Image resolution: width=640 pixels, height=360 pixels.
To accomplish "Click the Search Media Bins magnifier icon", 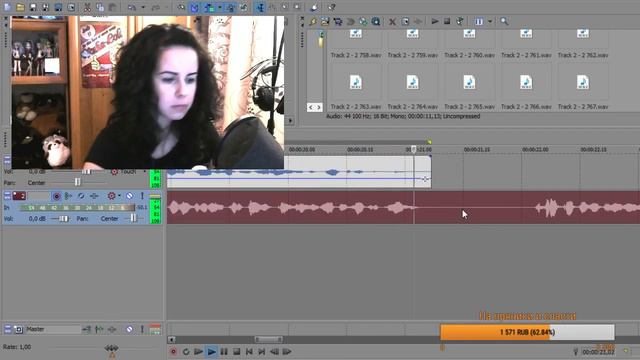I will coord(504,21).
